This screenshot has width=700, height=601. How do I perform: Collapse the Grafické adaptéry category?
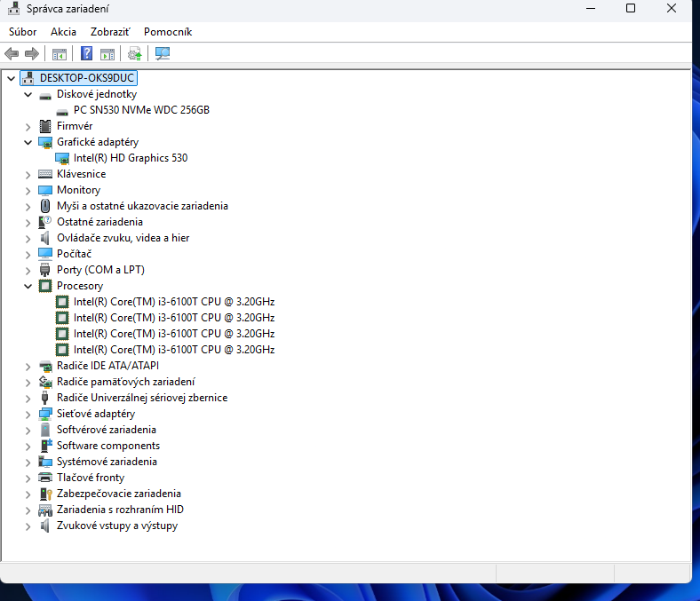28,142
